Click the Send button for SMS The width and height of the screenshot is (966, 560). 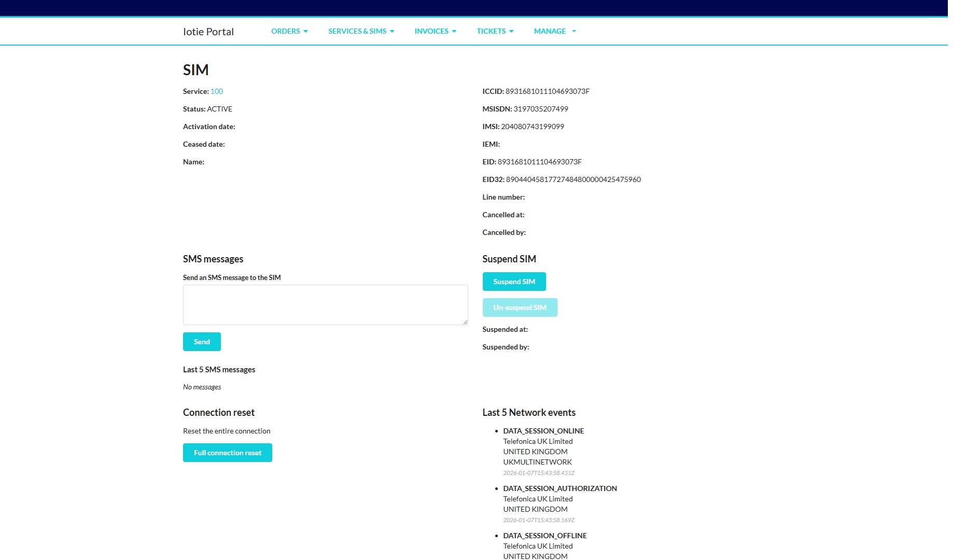click(x=201, y=341)
